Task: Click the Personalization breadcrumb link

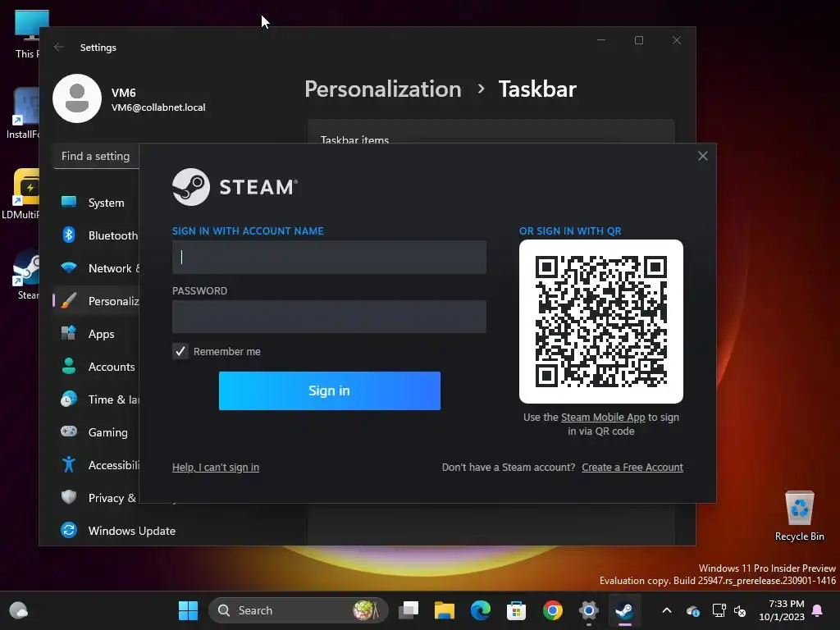Action: pos(382,89)
